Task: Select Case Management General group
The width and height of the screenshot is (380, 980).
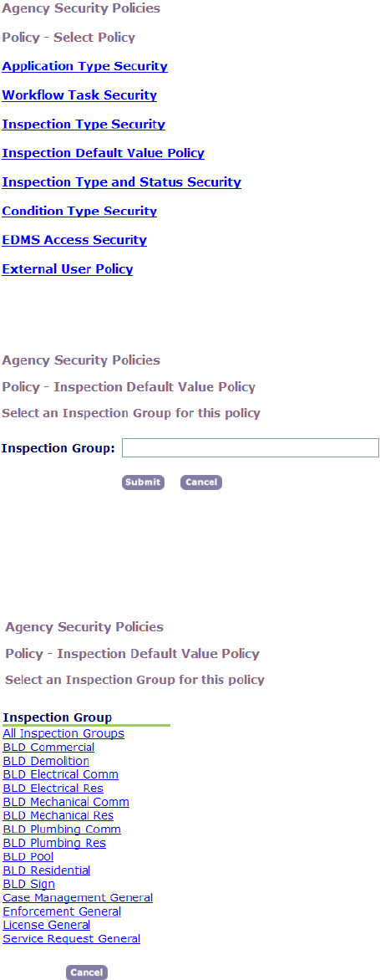Action: pos(78,898)
